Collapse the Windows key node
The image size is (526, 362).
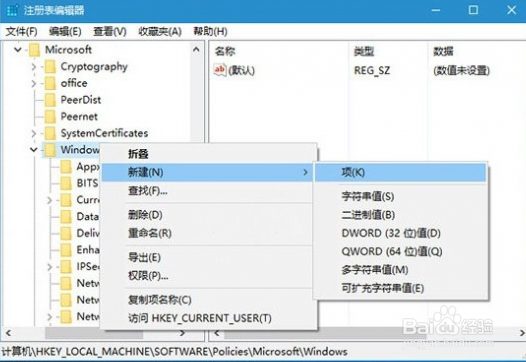pos(34,150)
